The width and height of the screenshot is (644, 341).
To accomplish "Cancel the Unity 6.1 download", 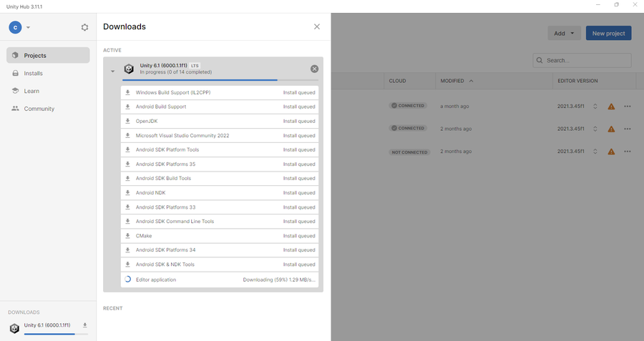I will (314, 69).
